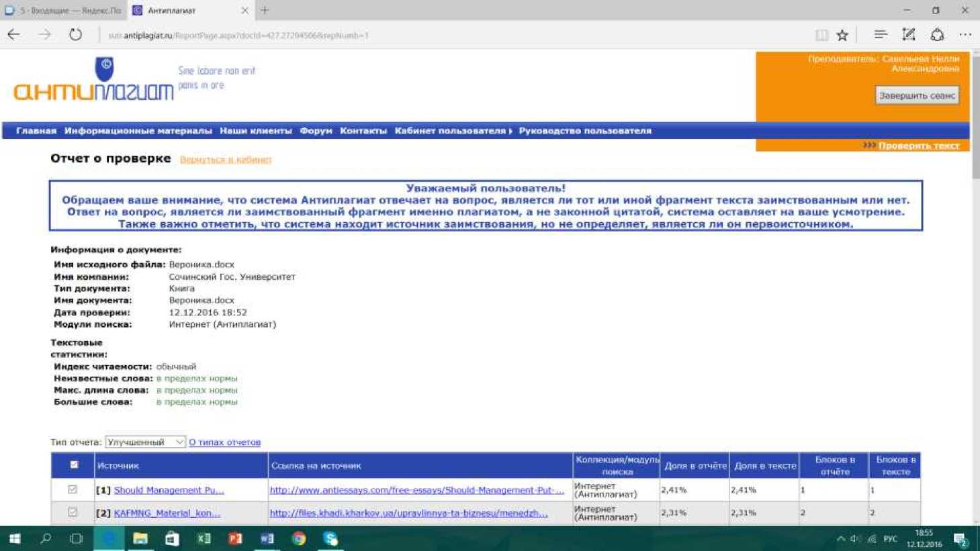Open source link KAFMNG_Material_kon...
Image resolution: width=980 pixels, height=551 pixels.
167,513
